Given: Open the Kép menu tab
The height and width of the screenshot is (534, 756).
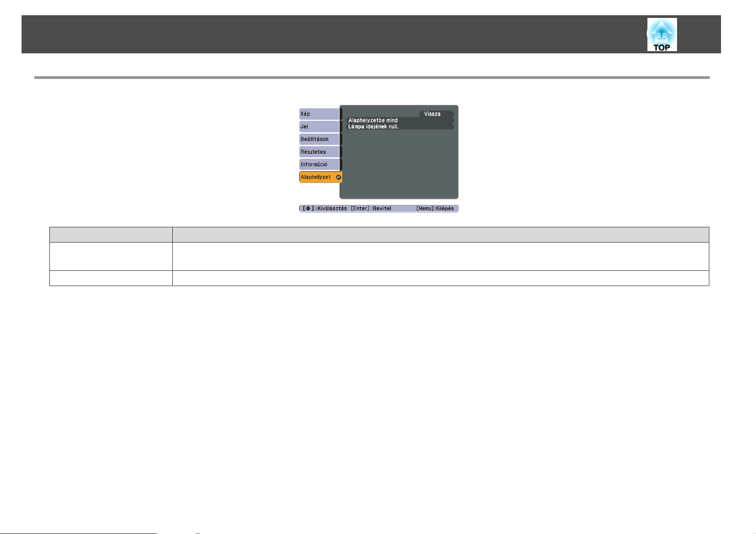Looking at the screenshot, I should tap(319, 114).
